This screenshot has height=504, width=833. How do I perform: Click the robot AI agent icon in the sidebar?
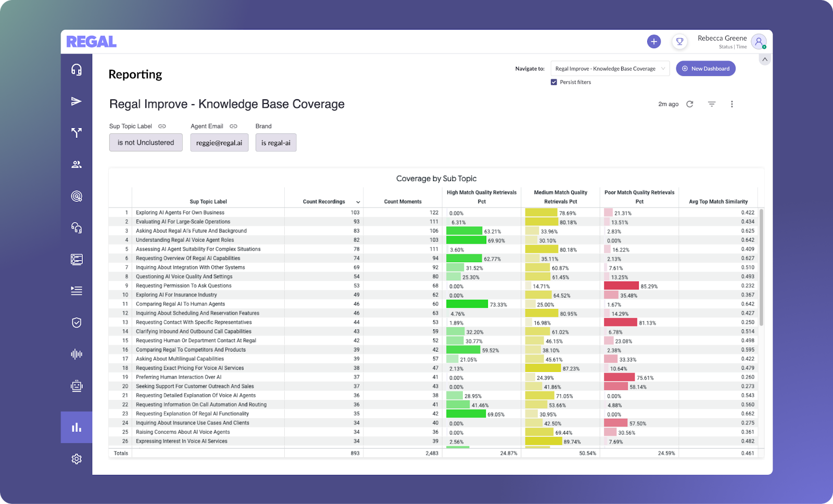click(x=77, y=386)
